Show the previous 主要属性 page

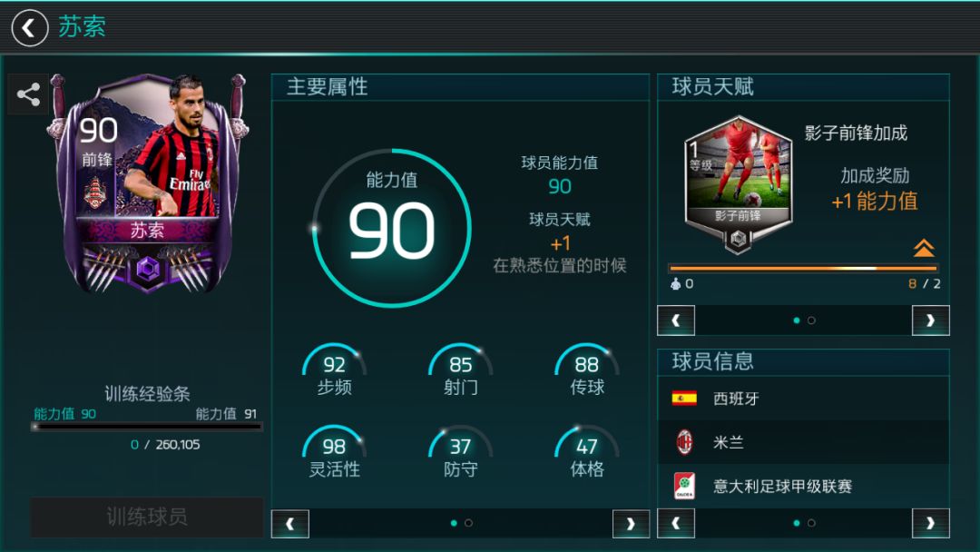290,524
